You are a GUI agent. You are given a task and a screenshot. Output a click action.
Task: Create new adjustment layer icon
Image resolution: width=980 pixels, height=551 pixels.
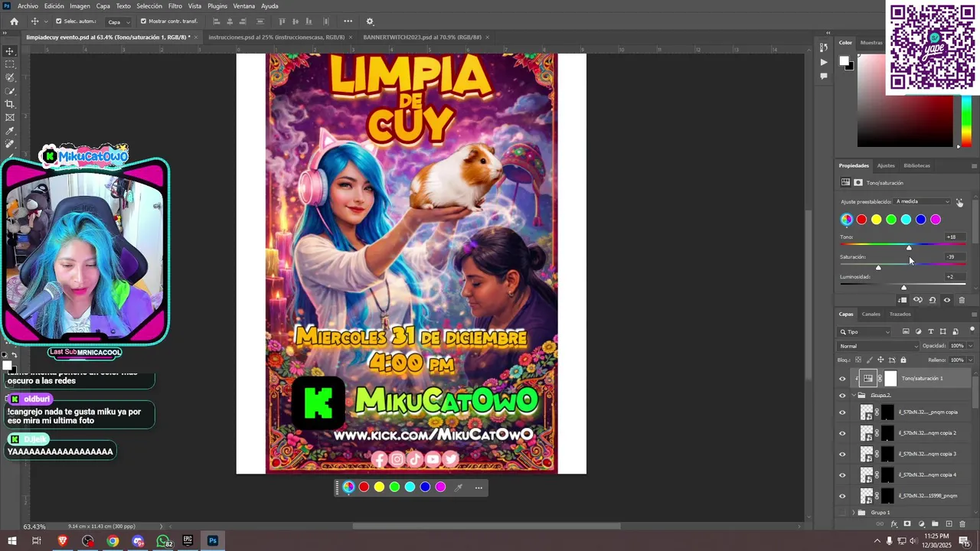pos(921,524)
